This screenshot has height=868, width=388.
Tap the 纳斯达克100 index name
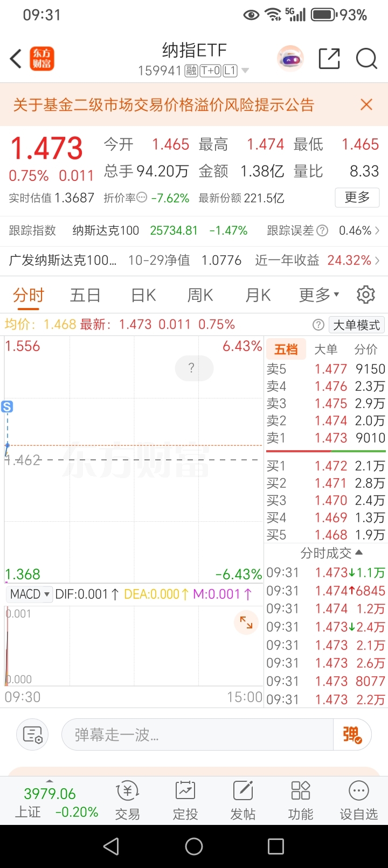pyautogui.click(x=106, y=230)
